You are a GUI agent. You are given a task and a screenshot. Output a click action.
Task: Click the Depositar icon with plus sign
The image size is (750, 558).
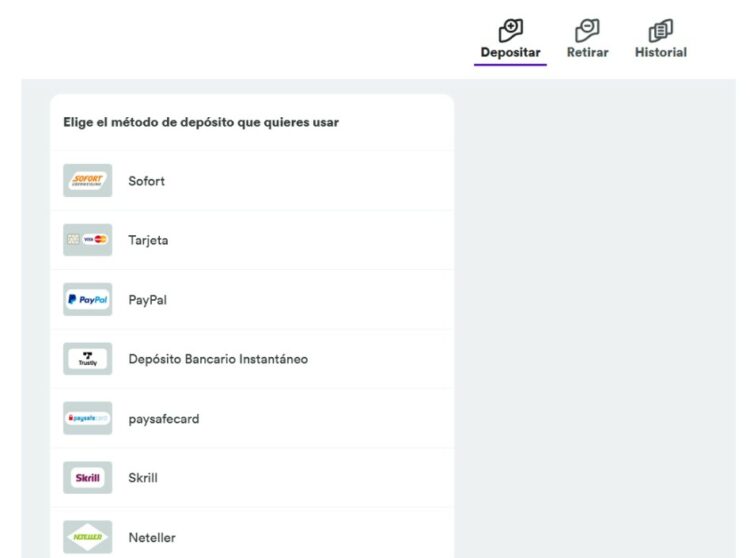tap(510, 30)
